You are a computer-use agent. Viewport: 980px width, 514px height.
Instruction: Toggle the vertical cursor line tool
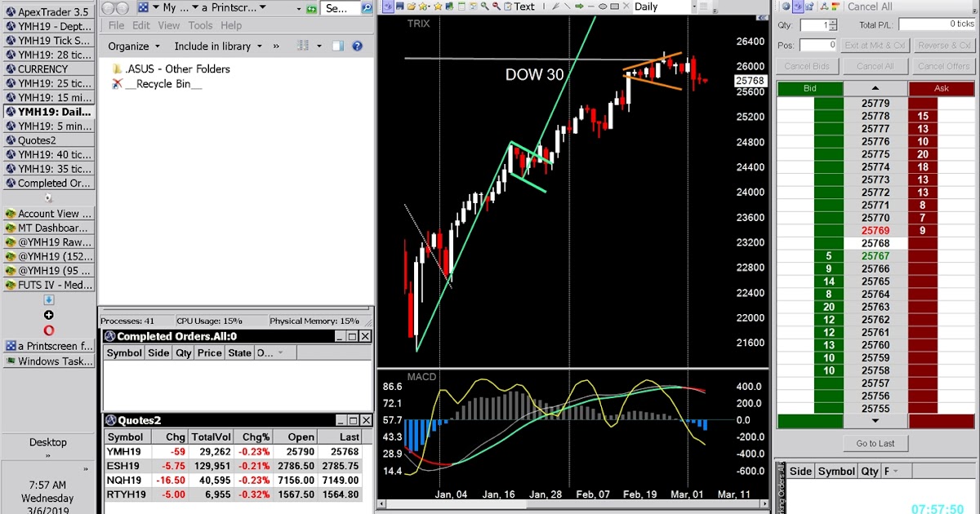click(x=544, y=7)
